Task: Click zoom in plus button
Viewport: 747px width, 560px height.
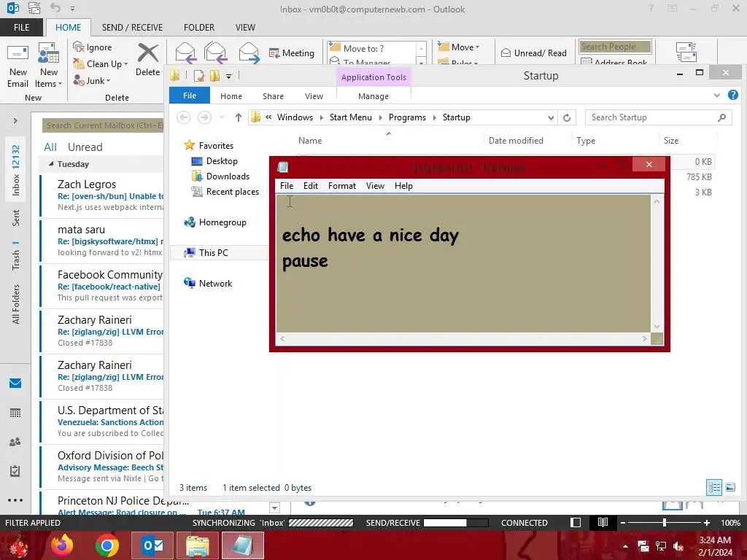Action: pyautogui.click(x=706, y=522)
